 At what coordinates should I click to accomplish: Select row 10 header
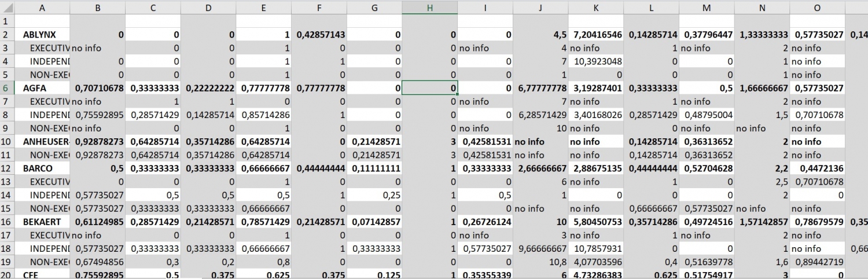(8, 141)
